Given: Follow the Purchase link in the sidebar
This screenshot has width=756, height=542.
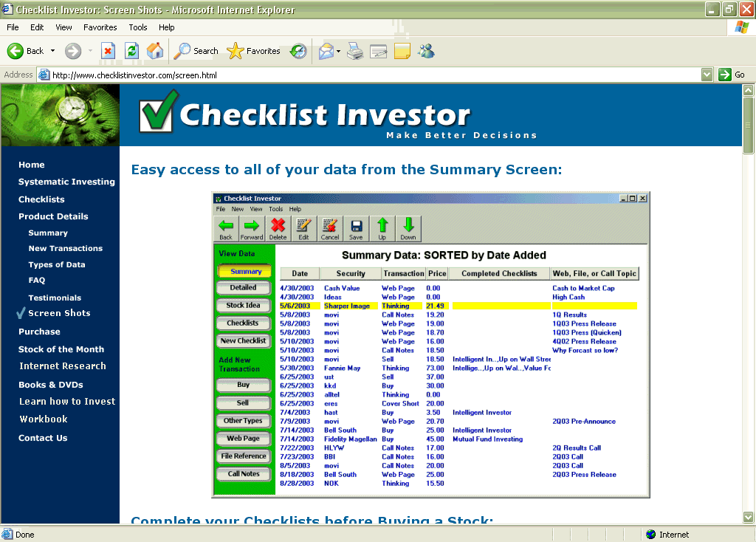Looking at the screenshot, I should 39,331.
